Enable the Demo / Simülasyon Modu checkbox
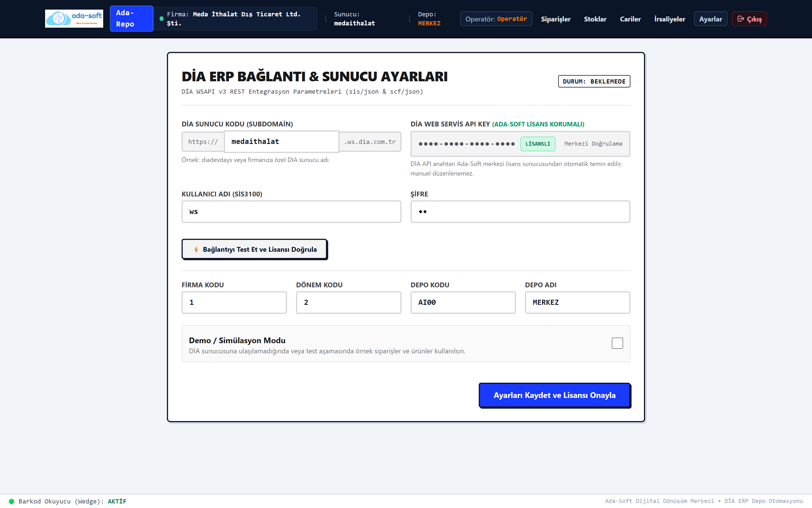The image size is (812, 508). coord(617,343)
